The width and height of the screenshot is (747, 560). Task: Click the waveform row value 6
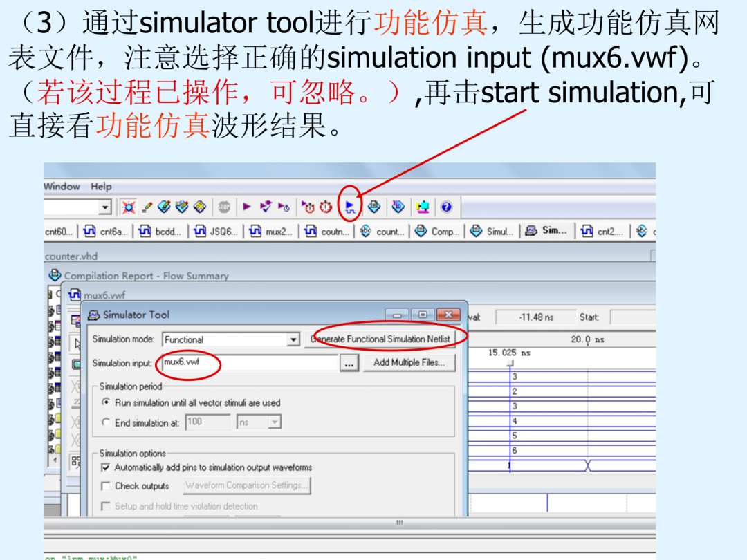tap(515, 451)
